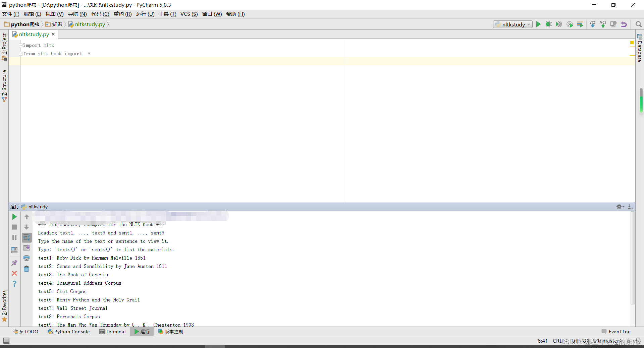Open the 工具 (T) menu

tap(167, 14)
